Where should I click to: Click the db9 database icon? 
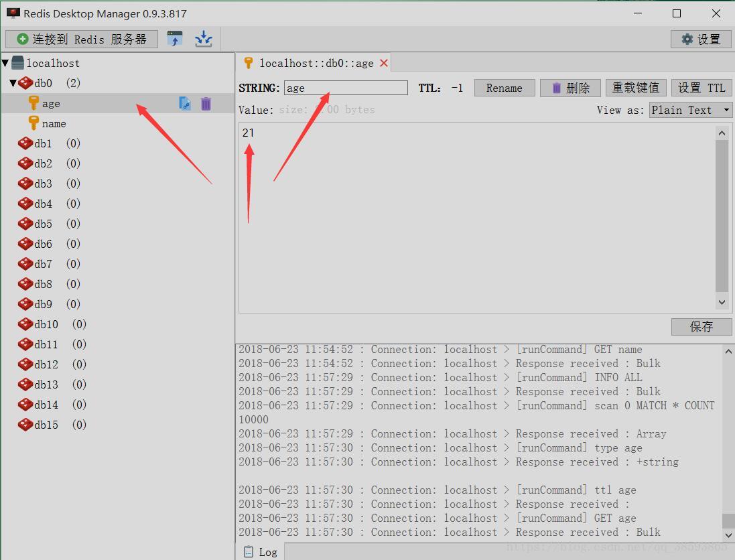coord(25,304)
